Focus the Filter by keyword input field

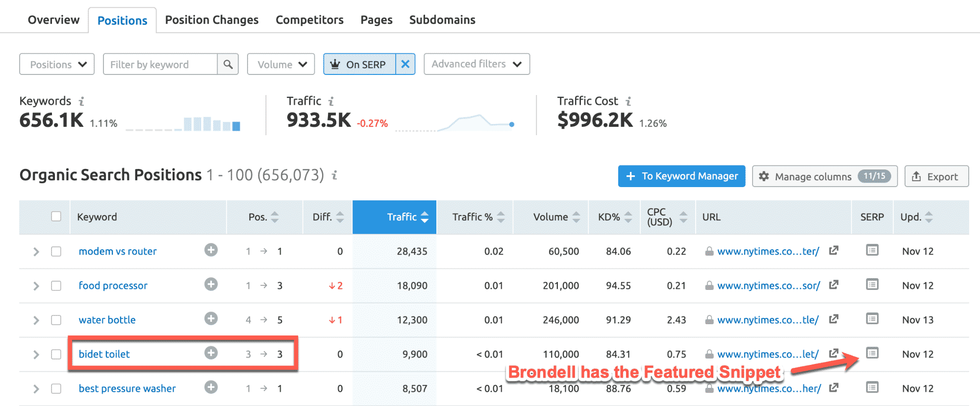coord(160,64)
